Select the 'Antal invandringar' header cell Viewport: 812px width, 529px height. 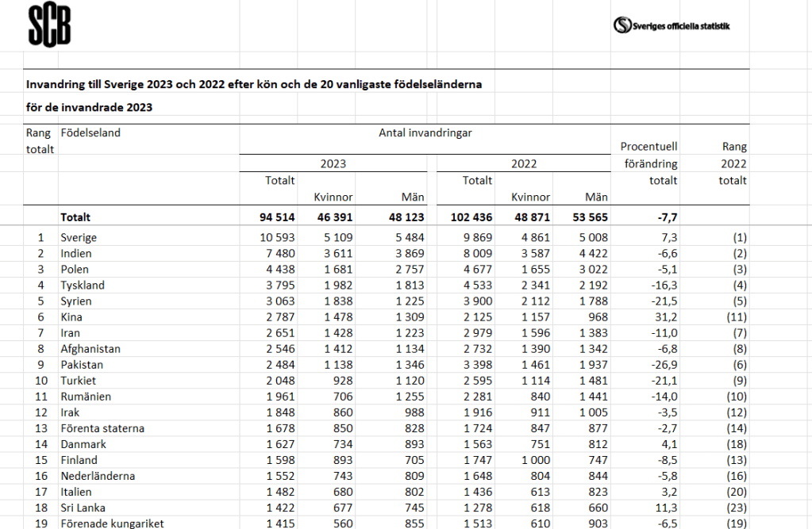pos(425,133)
